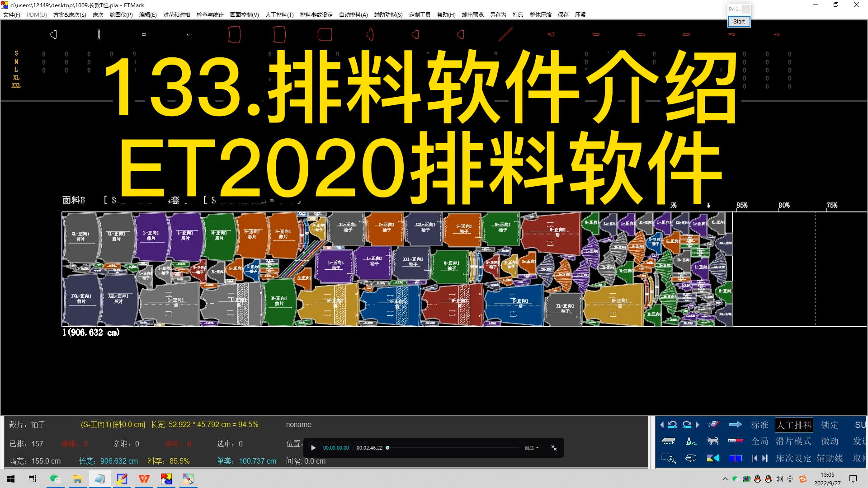Viewport: 868px width, 488px height.
Task: Select the first red piece outline in the top strip
Action: pos(234,34)
